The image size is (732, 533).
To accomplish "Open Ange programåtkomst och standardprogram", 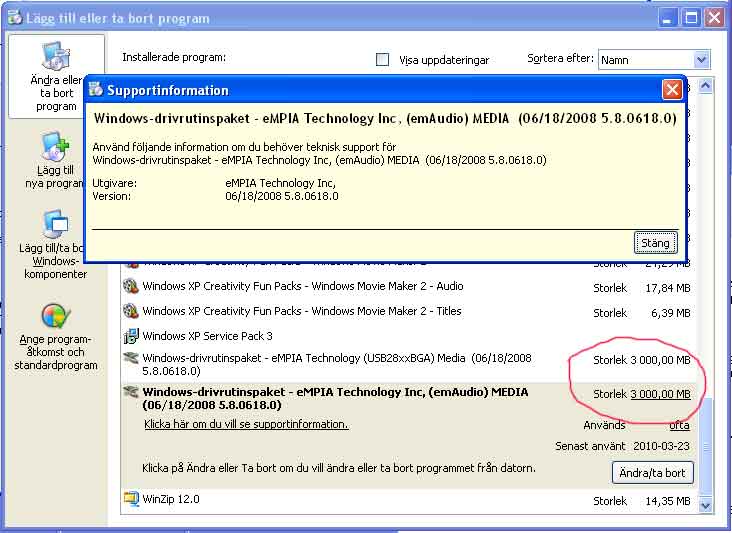I will (56, 337).
